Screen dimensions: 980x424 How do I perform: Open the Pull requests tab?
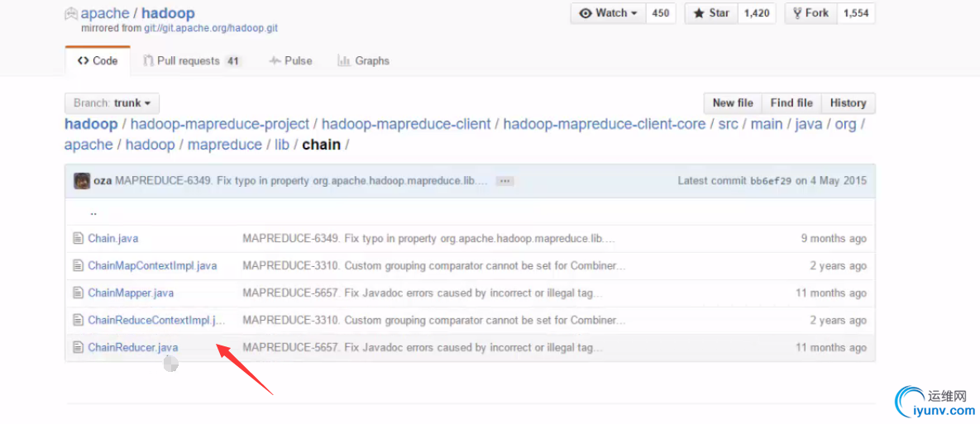click(x=191, y=60)
